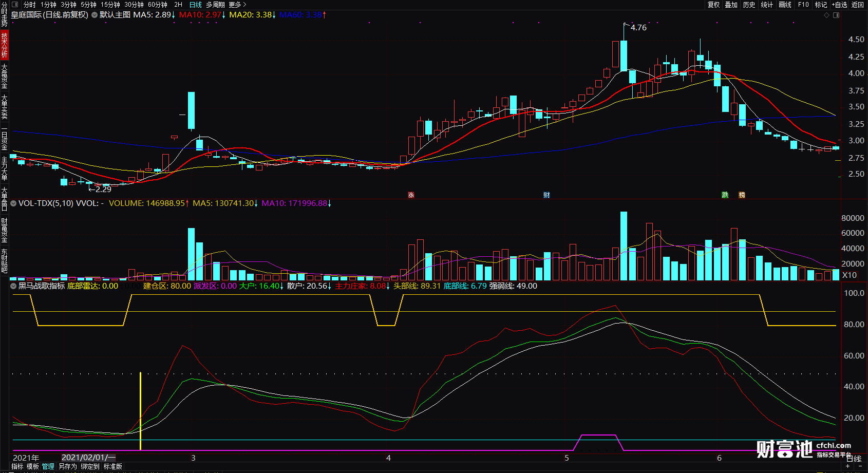Click the 头部线: 89.31 value
This screenshot has width=868, height=473.
point(417,286)
